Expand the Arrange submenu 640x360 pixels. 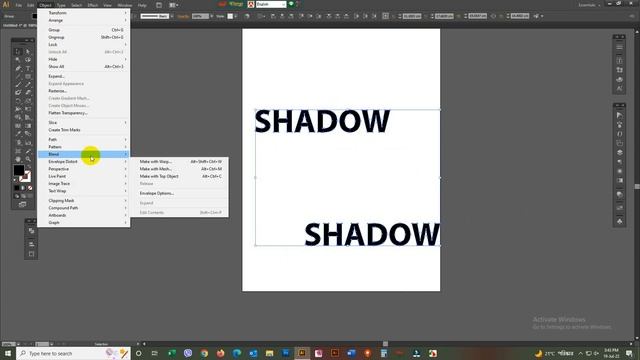pyautogui.click(x=84, y=20)
